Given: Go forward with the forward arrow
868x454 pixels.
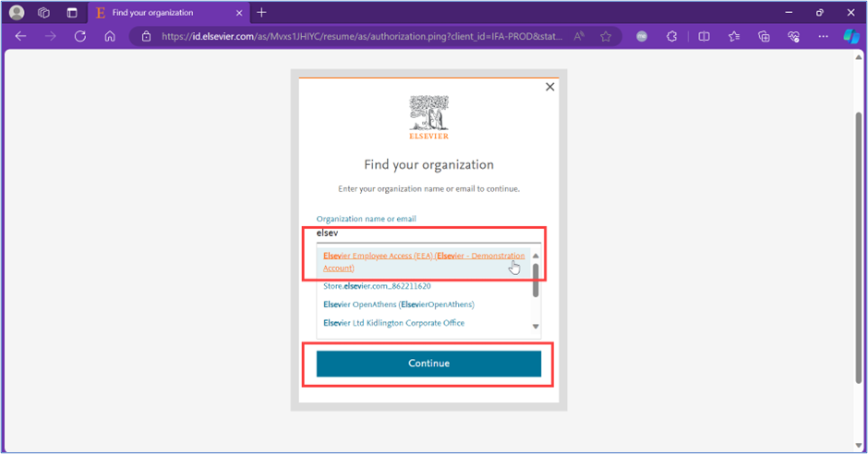Looking at the screenshot, I should pos(51,37).
